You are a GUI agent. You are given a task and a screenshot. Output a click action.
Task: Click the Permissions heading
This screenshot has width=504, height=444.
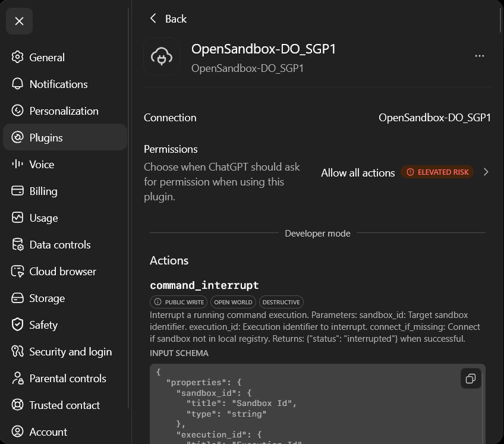[x=171, y=149]
